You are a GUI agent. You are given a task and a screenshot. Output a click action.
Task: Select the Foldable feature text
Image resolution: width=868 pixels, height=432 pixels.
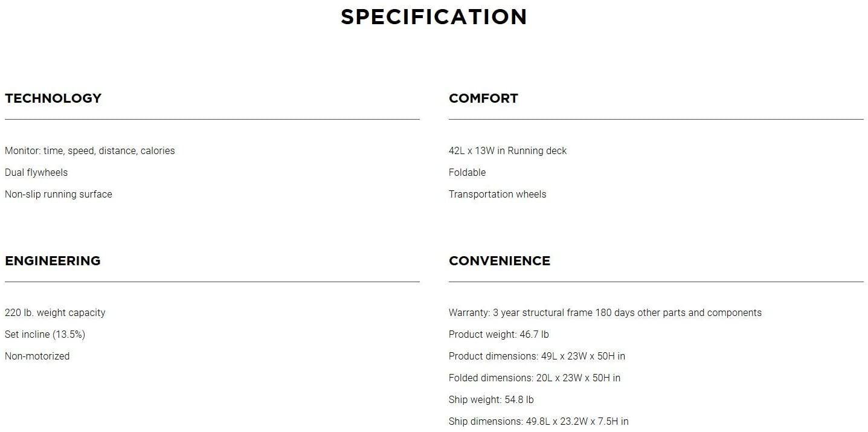coord(467,173)
